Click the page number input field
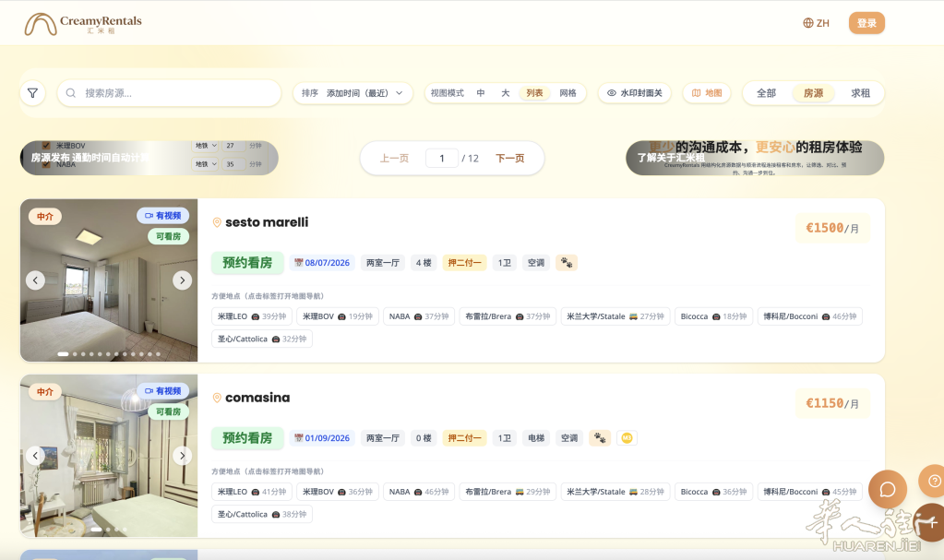Screen dimensions: 944x560 tap(442, 159)
